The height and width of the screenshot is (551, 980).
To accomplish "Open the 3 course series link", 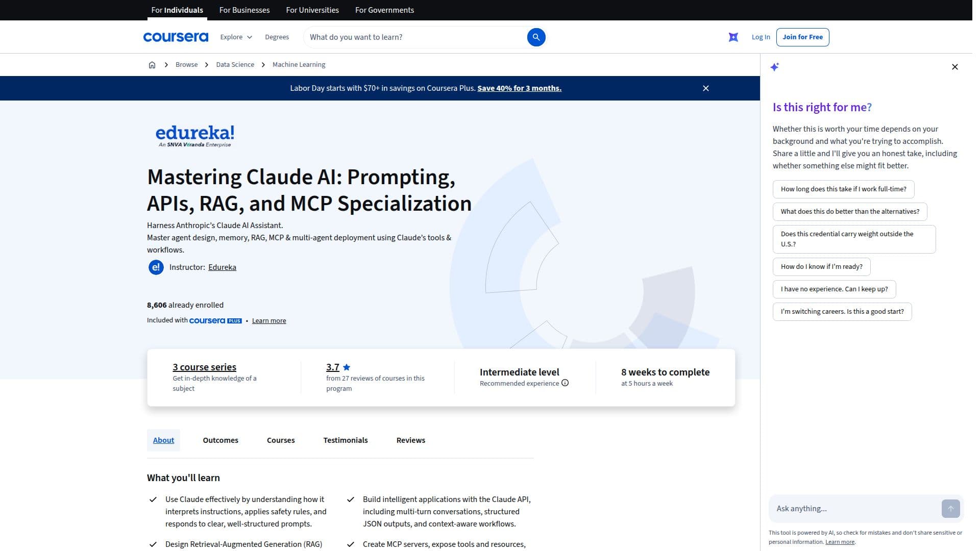I will coord(204,367).
